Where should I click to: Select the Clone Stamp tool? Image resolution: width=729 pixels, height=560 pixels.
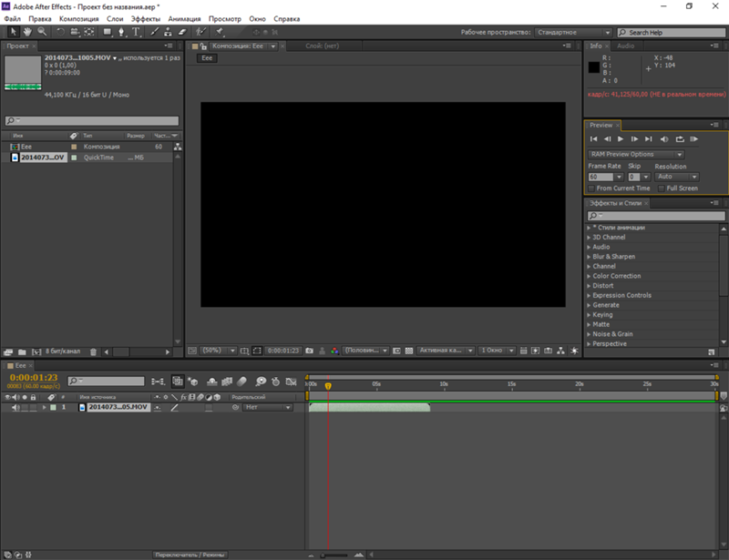click(167, 31)
